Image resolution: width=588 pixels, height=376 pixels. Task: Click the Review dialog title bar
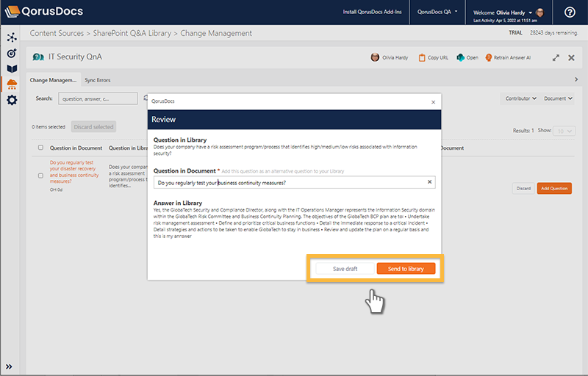pos(295,120)
